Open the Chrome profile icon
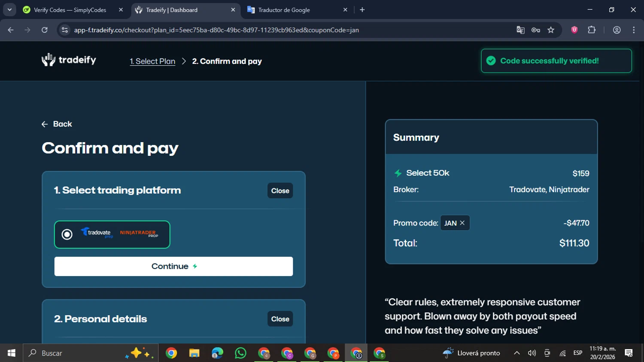 pos(617,30)
